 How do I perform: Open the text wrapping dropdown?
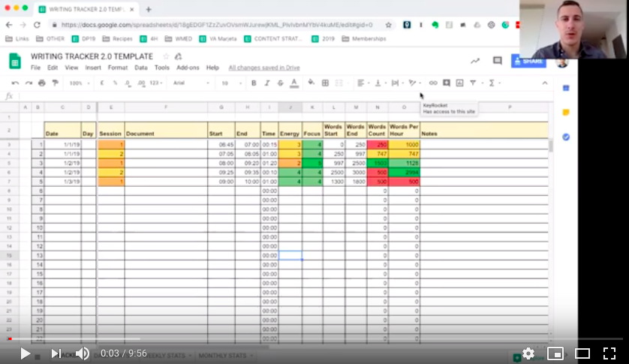[x=397, y=83]
